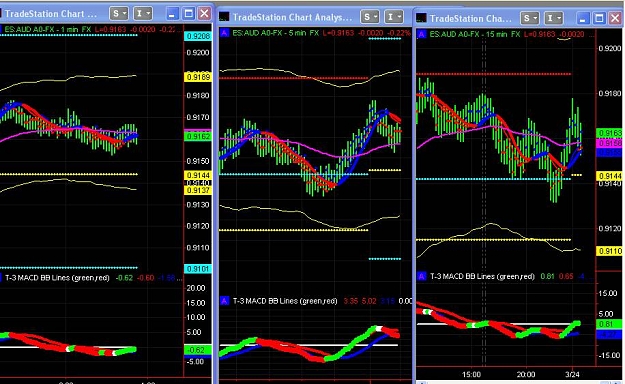Image resolution: width=625 pixels, height=384 pixels.
Task: Minimize the 15 min chart window
Action: coord(583,18)
